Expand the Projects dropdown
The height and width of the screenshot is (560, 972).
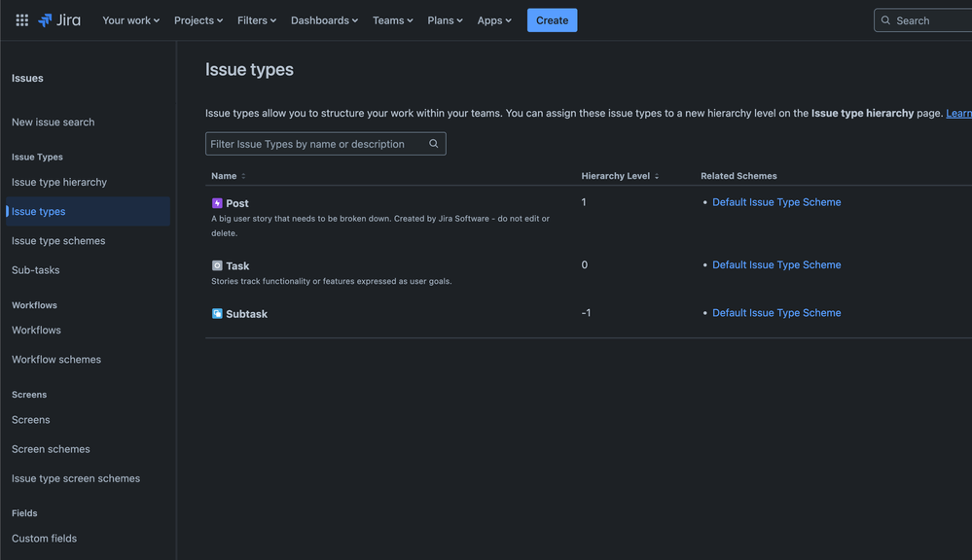point(198,19)
